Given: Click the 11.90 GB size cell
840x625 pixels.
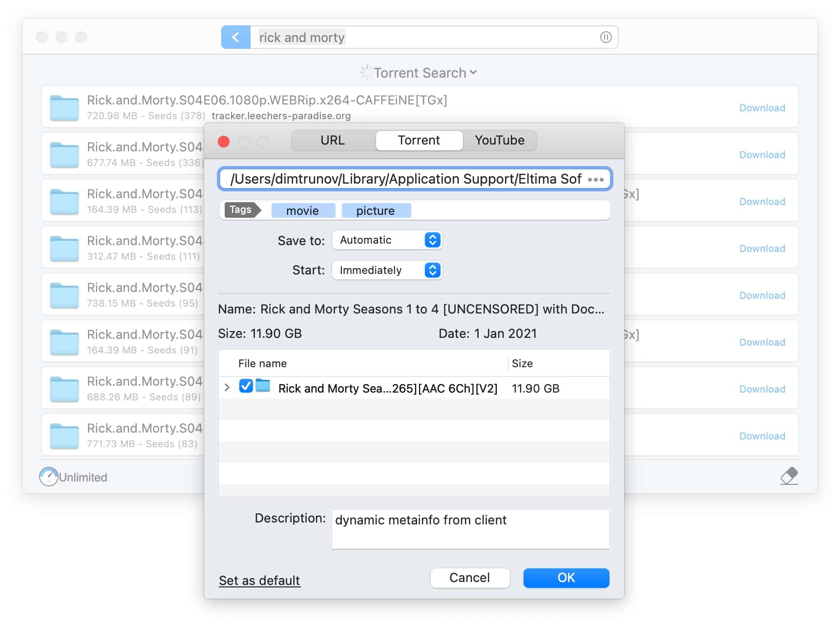Looking at the screenshot, I should pyautogui.click(x=535, y=388).
